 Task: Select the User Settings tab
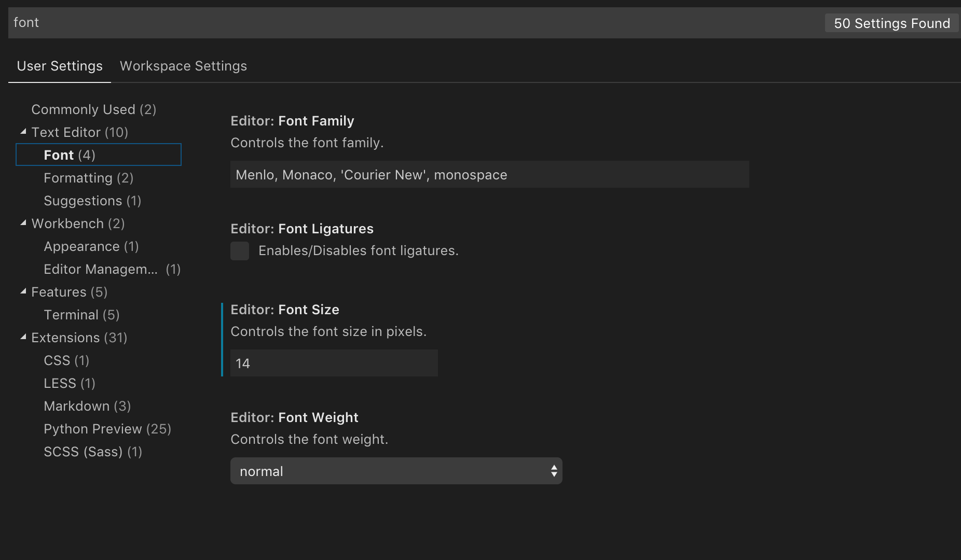click(59, 66)
